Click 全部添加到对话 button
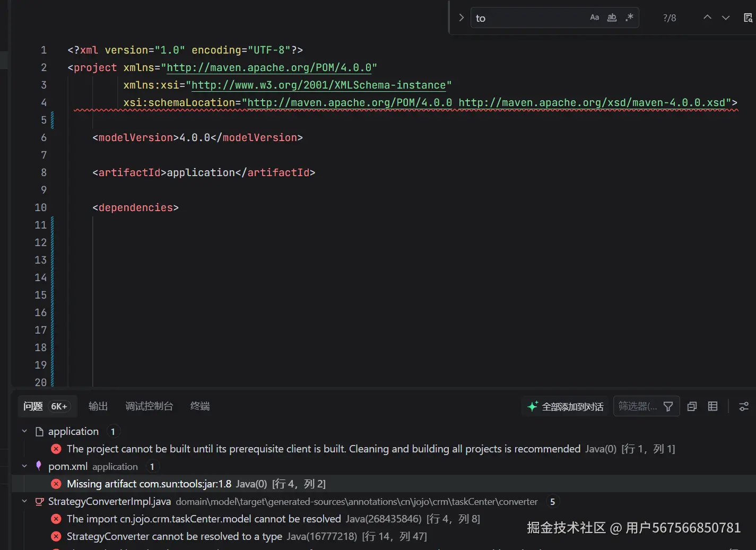The image size is (756, 550). (566, 406)
